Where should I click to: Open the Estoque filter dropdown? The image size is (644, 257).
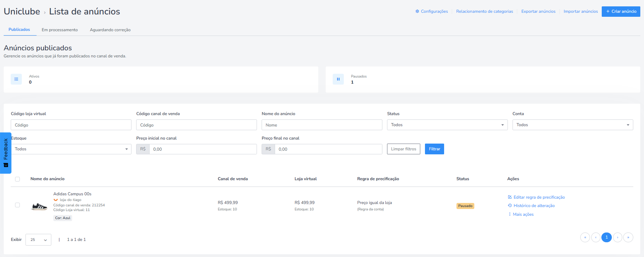pyautogui.click(x=71, y=149)
